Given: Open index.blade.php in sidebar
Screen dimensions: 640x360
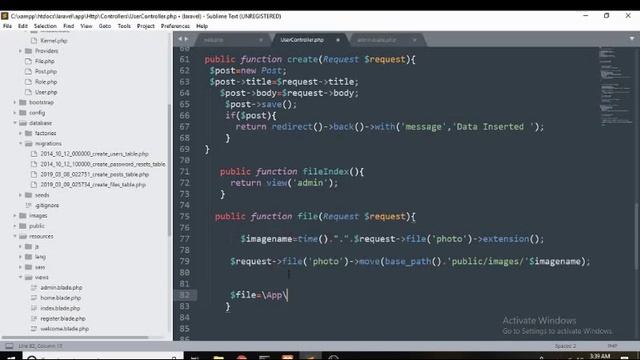Looking at the screenshot, I should [x=60, y=308].
